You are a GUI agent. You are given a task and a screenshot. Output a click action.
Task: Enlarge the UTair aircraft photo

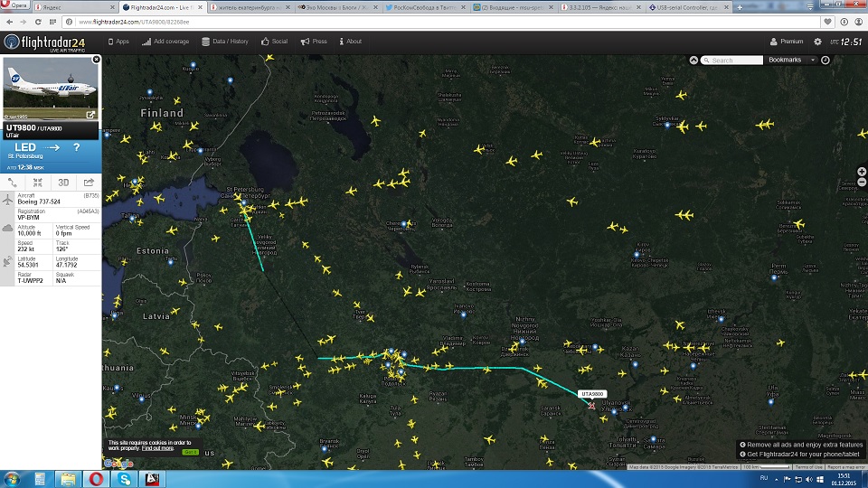point(90,115)
